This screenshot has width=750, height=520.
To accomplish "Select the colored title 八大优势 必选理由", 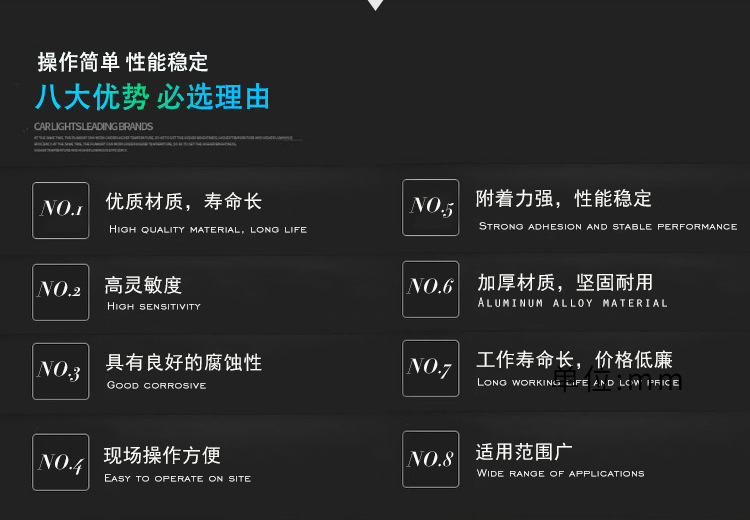I will coord(153,97).
